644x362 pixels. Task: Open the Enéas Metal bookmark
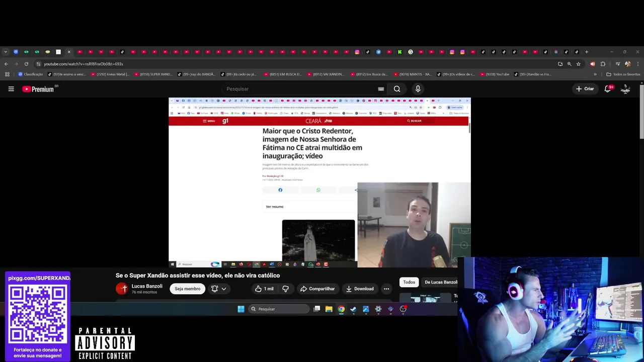[110, 74]
